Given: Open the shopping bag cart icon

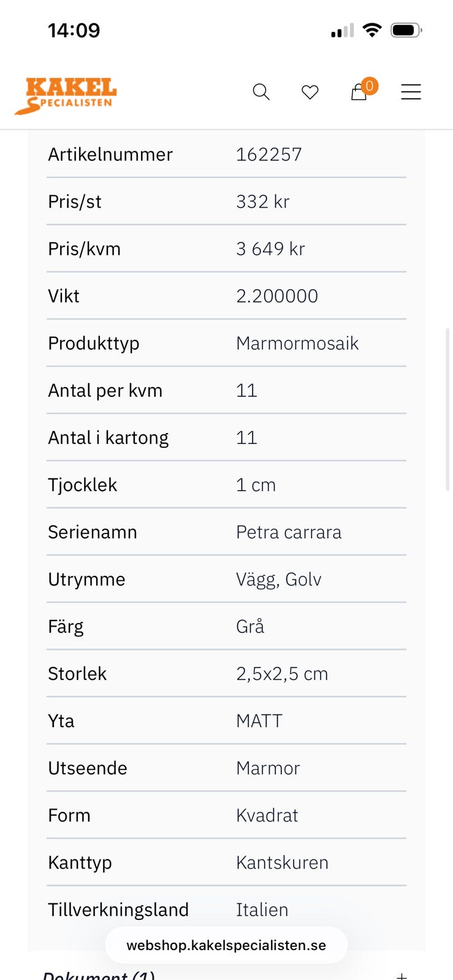Looking at the screenshot, I should pos(358,93).
